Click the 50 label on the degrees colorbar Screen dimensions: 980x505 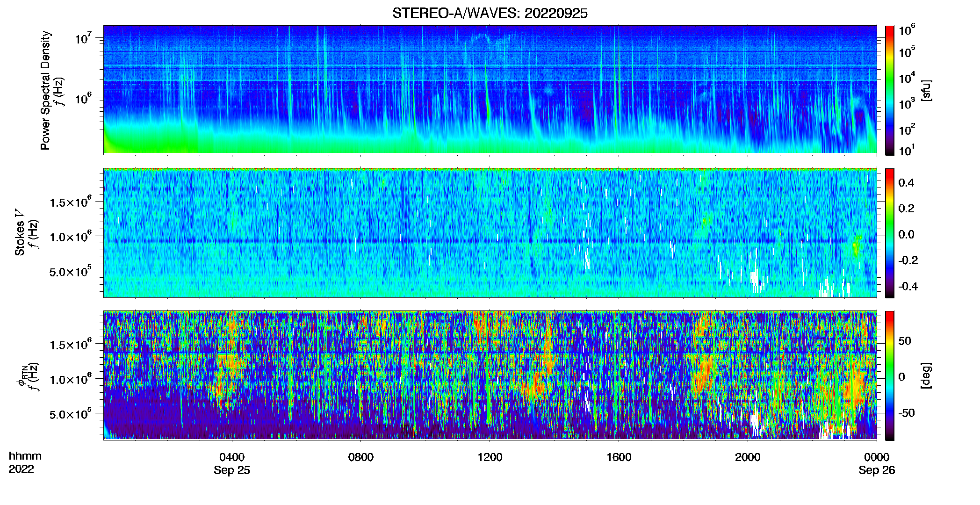click(905, 341)
